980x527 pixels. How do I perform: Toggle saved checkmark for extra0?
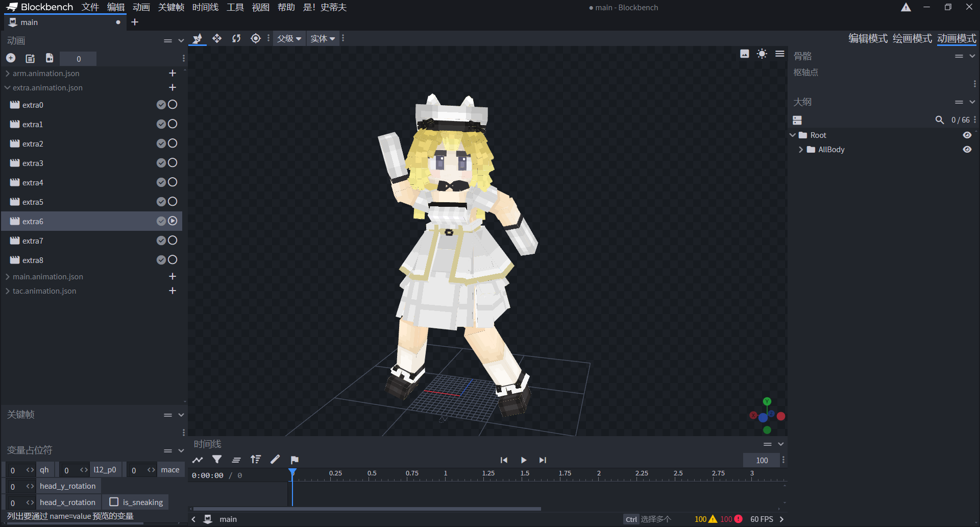[x=161, y=105]
